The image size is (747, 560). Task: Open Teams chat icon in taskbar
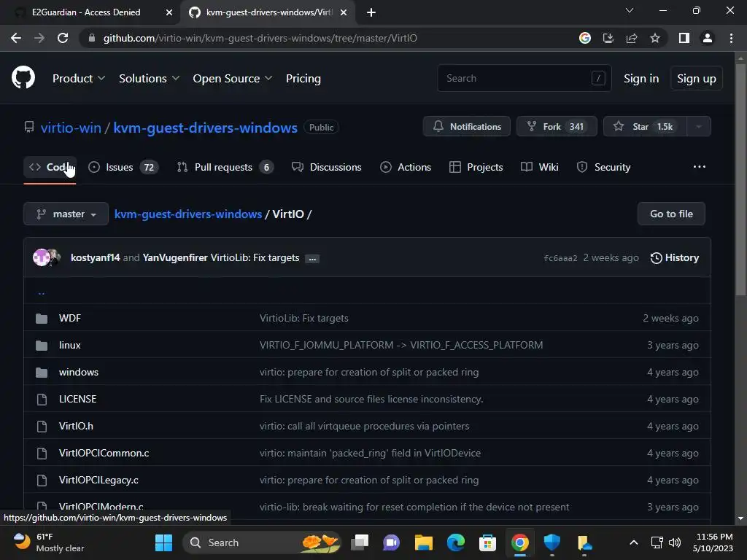click(391, 542)
